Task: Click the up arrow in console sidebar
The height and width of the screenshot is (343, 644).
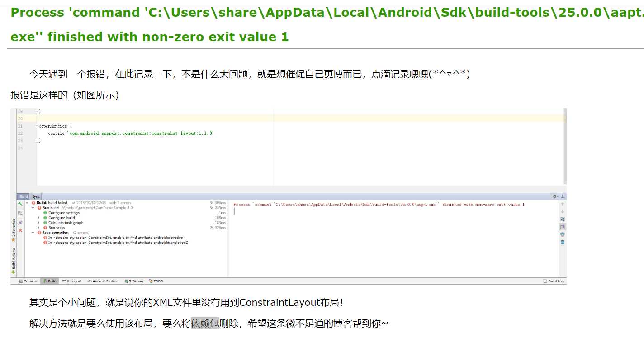Action: [562, 204]
